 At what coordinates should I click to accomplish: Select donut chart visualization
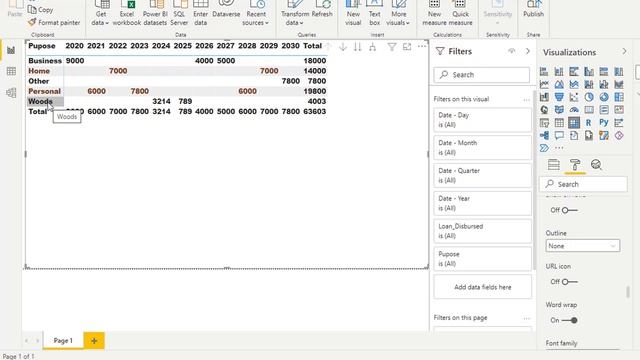pyautogui.click(x=604, y=97)
